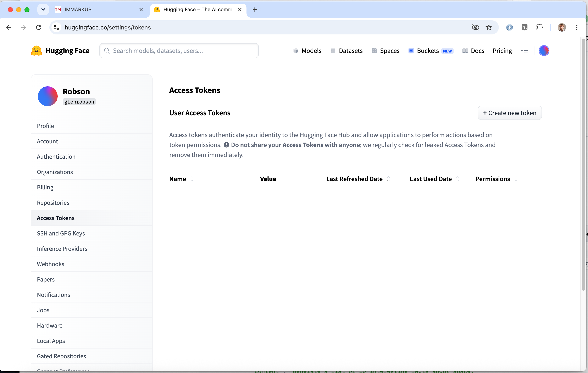Click Create new token button
588x373 pixels.
pos(510,113)
